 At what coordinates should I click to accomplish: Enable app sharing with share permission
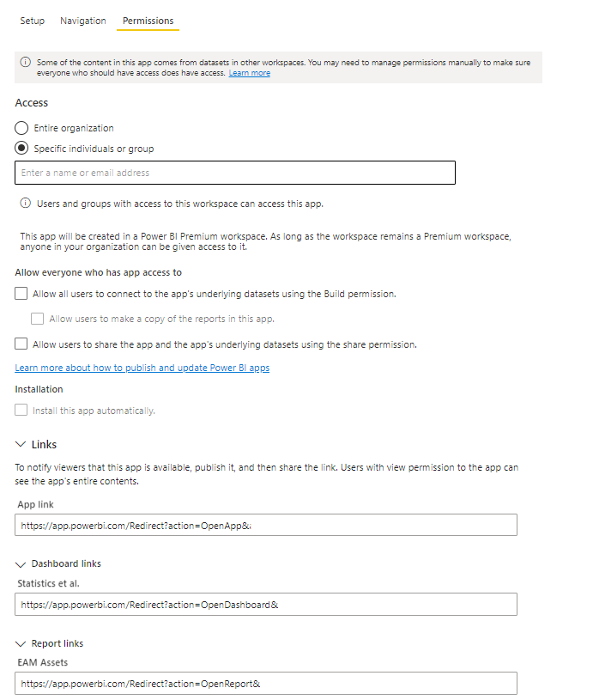(20, 343)
